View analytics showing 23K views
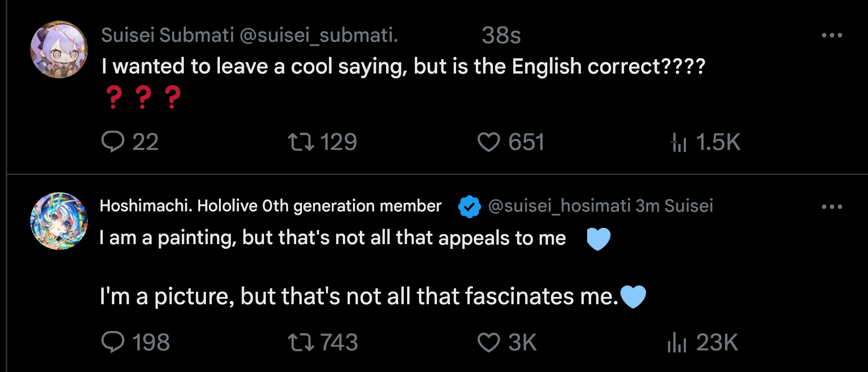This screenshot has width=868, height=372. 677,342
